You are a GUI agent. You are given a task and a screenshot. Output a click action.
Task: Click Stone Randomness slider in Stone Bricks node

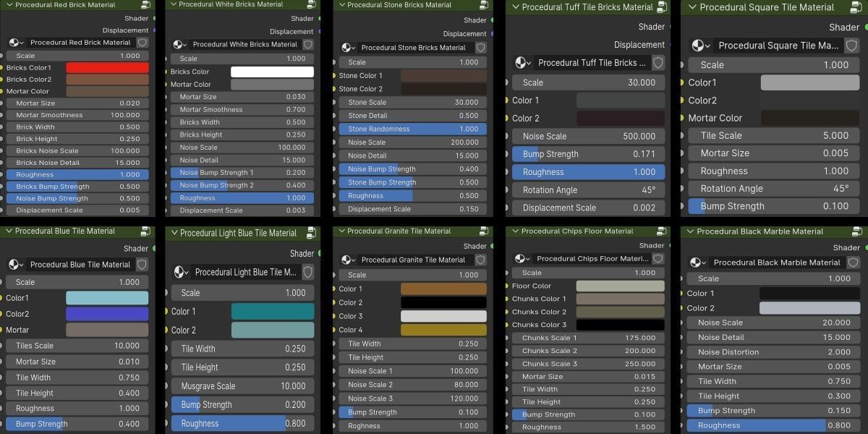(x=413, y=129)
